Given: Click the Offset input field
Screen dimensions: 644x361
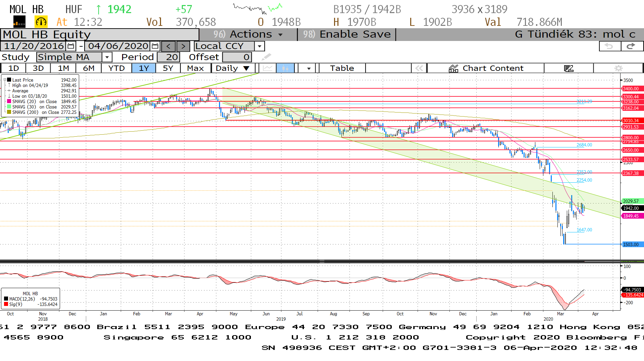Looking at the screenshot, I should (237, 57).
